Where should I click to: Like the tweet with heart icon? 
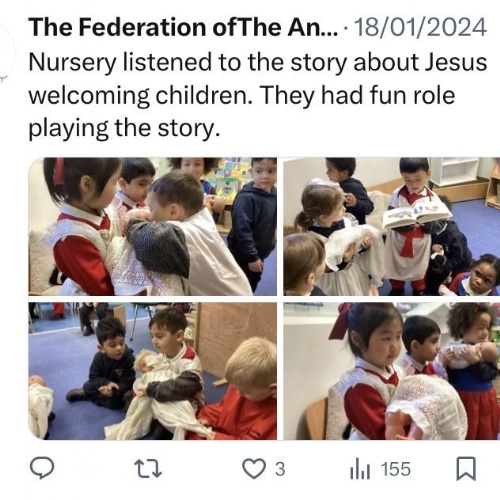[254, 469]
